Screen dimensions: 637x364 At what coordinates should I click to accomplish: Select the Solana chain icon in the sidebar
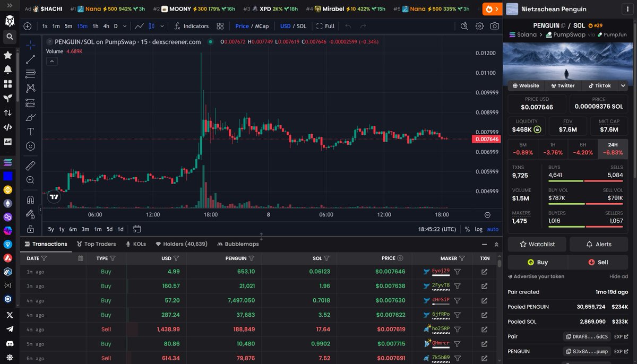(8, 162)
